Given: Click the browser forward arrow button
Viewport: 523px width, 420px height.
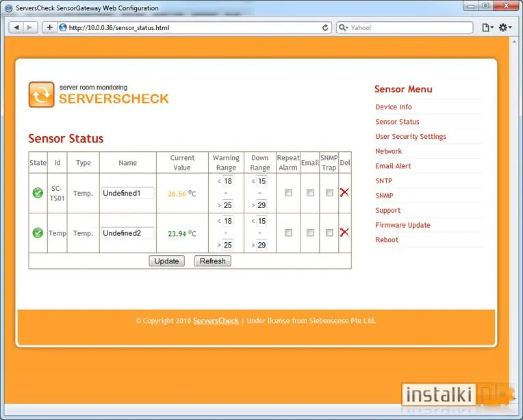Looking at the screenshot, I should [30, 27].
